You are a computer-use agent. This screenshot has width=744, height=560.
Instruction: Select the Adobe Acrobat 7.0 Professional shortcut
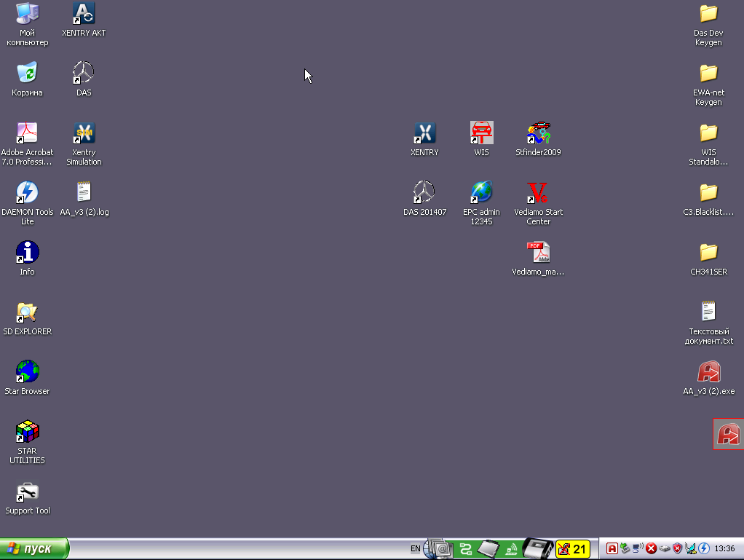pos(27,143)
